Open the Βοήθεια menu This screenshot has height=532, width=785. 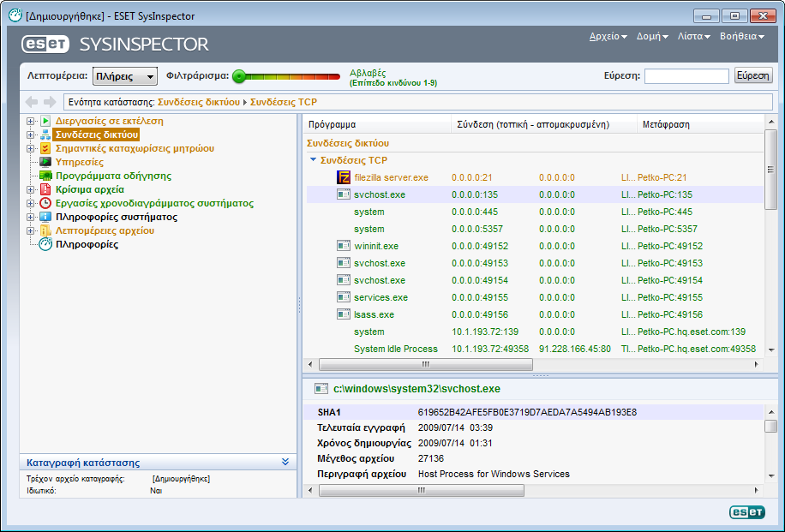(742, 36)
